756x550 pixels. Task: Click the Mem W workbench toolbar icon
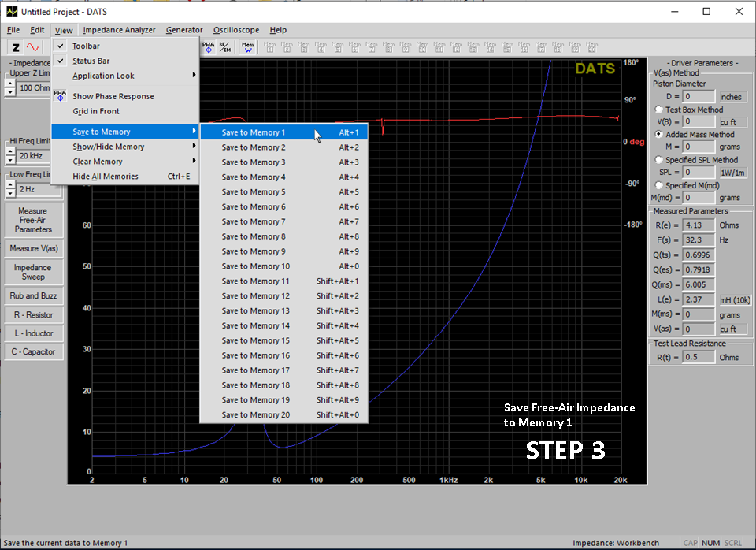point(247,47)
